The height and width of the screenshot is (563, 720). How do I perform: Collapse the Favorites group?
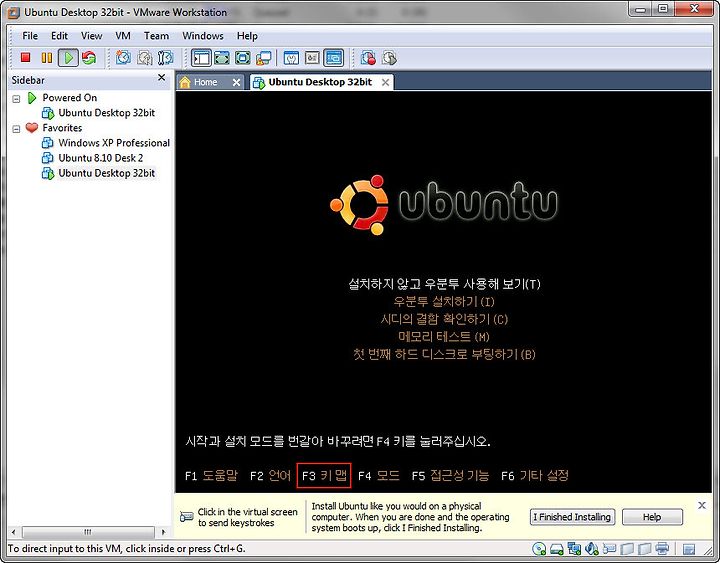(17, 129)
